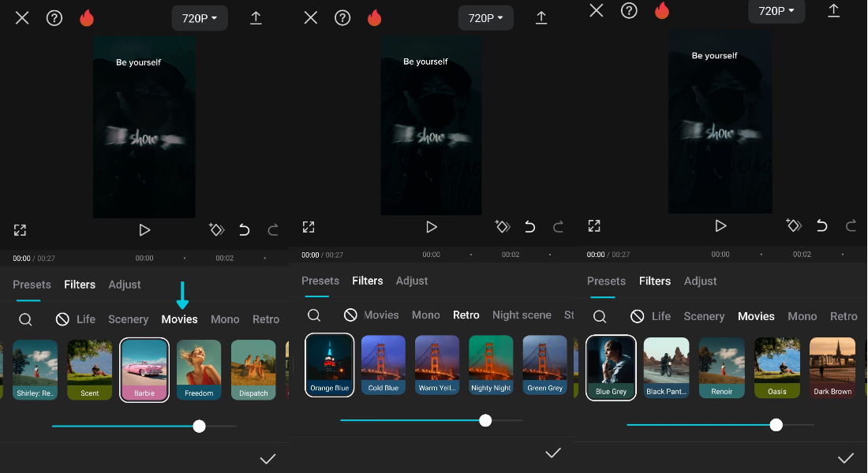This screenshot has width=868, height=473.
Task: Remove filter (none icon) in middle screen
Action: pos(350,315)
